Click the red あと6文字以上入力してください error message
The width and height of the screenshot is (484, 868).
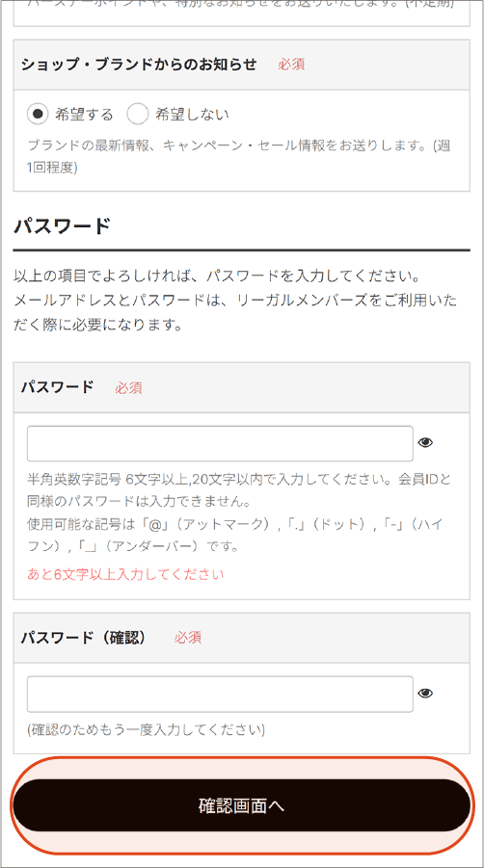(x=125, y=574)
